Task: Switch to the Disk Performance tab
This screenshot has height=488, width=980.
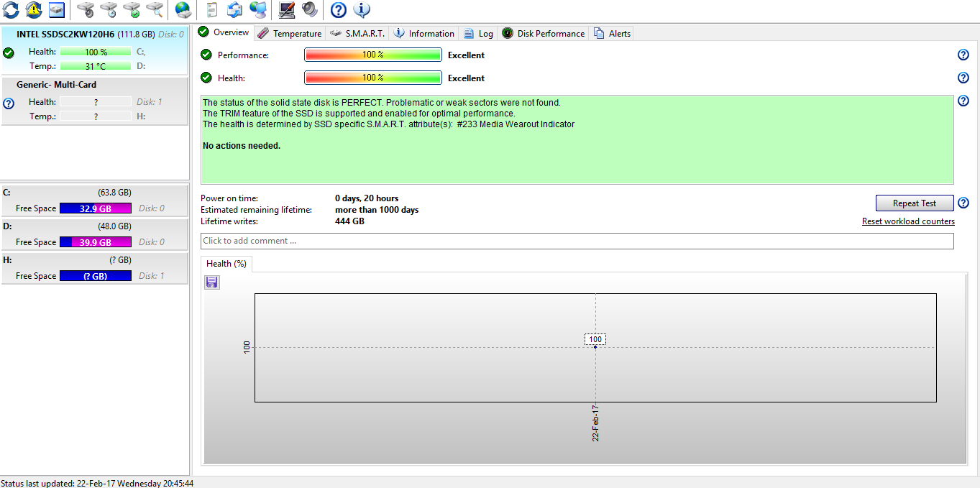Action: point(543,33)
